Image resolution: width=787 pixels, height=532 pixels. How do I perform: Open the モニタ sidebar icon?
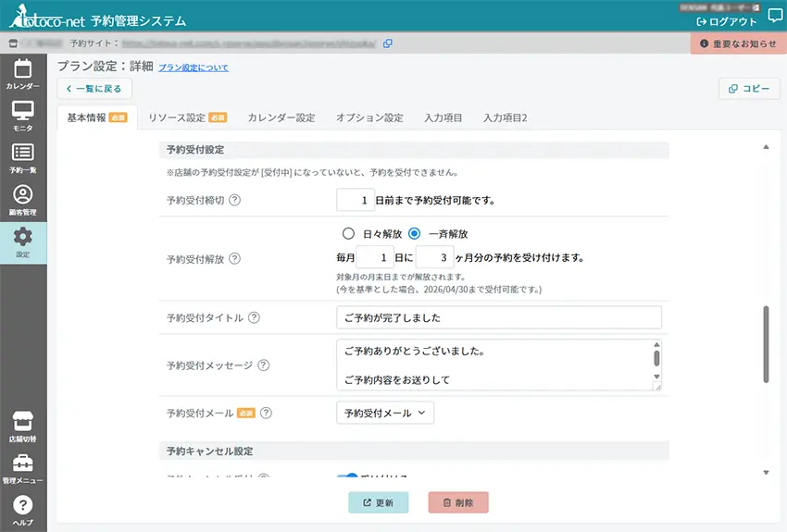(22, 112)
